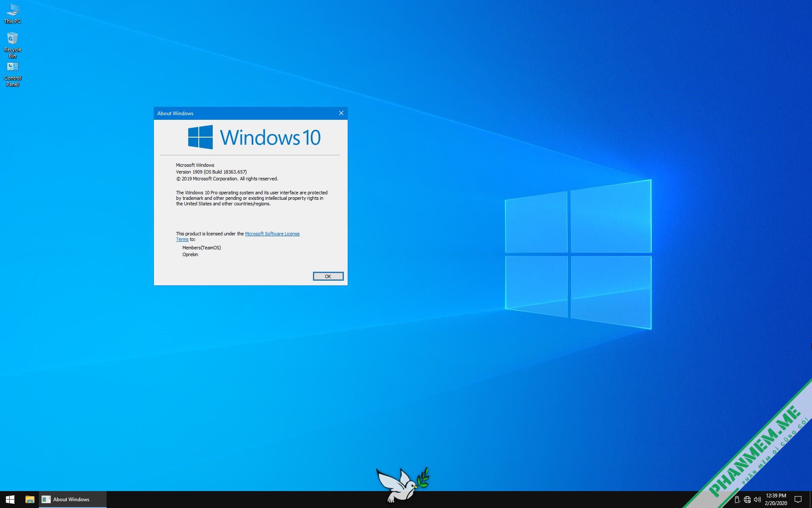
Task: Open the Action Center notification icon
Action: (x=798, y=500)
